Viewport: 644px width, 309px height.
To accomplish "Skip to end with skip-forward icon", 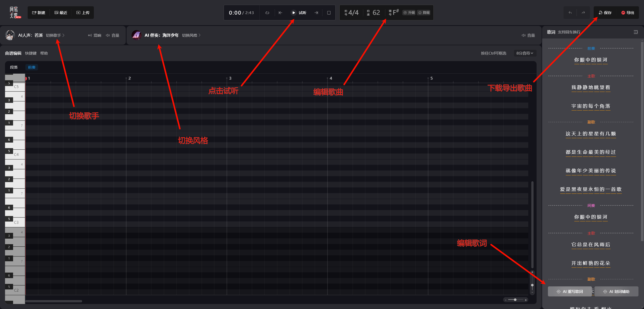I will coord(316,13).
